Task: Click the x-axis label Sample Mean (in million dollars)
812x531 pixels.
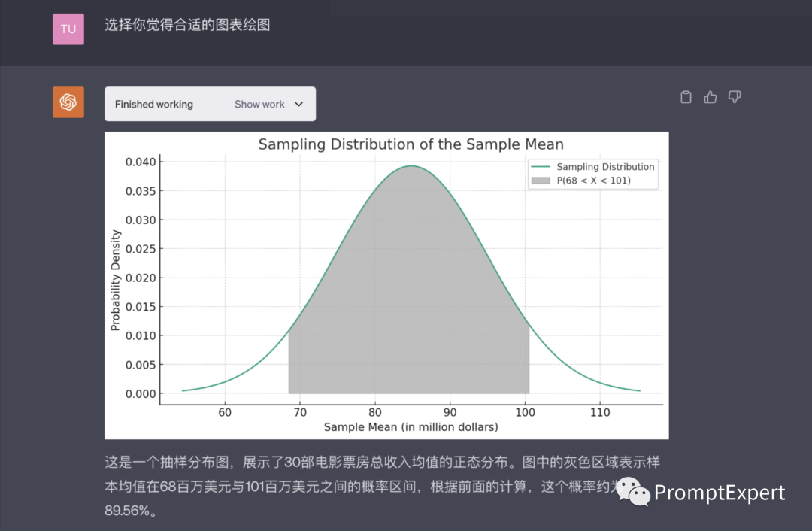Action: tap(411, 427)
